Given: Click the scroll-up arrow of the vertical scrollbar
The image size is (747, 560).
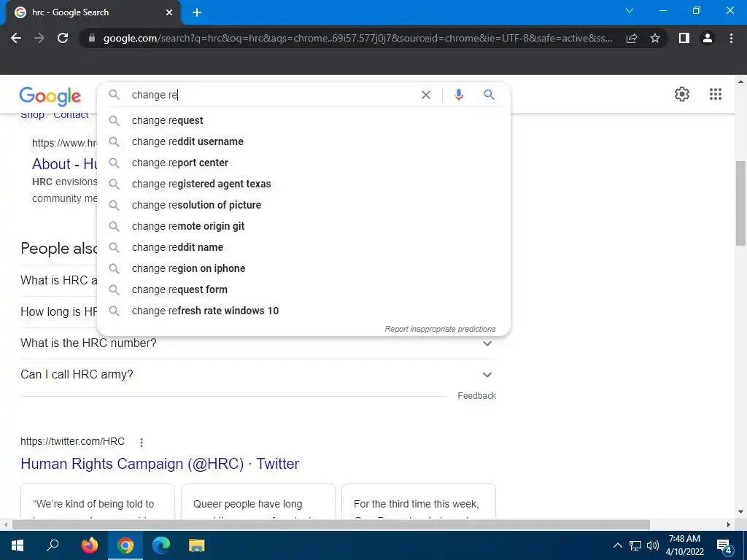Looking at the screenshot, I should click(x=741, y=82).
